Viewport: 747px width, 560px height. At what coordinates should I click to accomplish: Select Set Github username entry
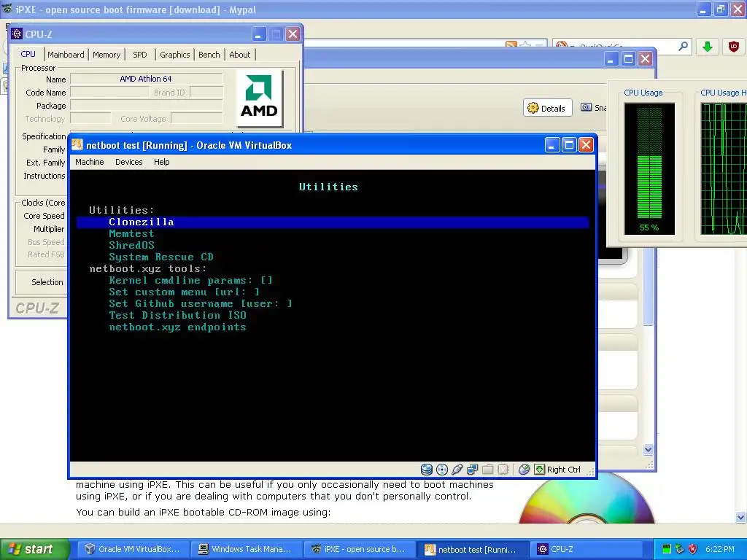(x=201, y=304)
